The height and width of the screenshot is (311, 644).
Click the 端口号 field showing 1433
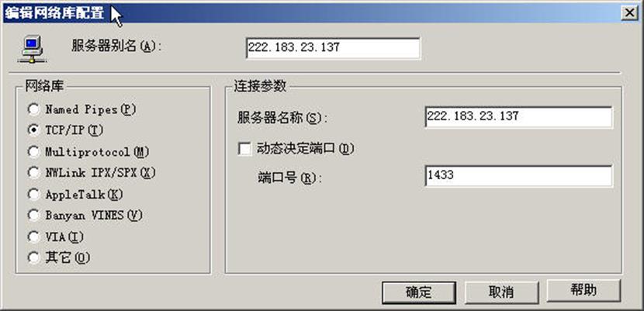[x=519, y=176]
